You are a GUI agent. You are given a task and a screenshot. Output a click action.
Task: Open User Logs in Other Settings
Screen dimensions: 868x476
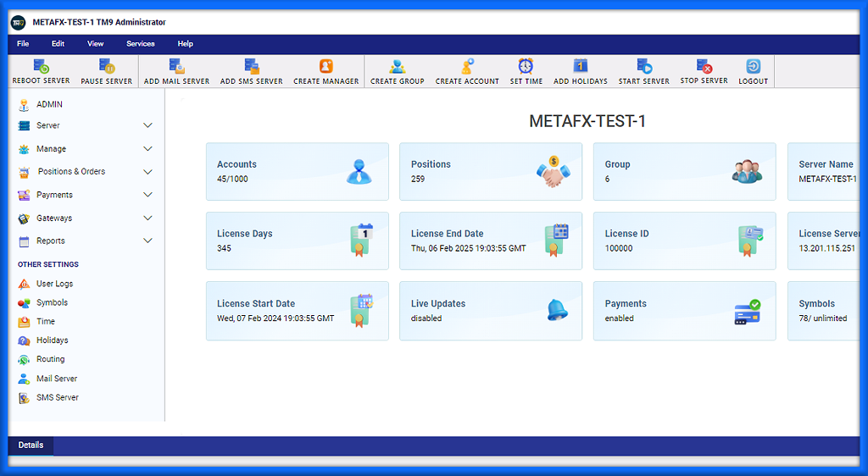pos(54,284)
